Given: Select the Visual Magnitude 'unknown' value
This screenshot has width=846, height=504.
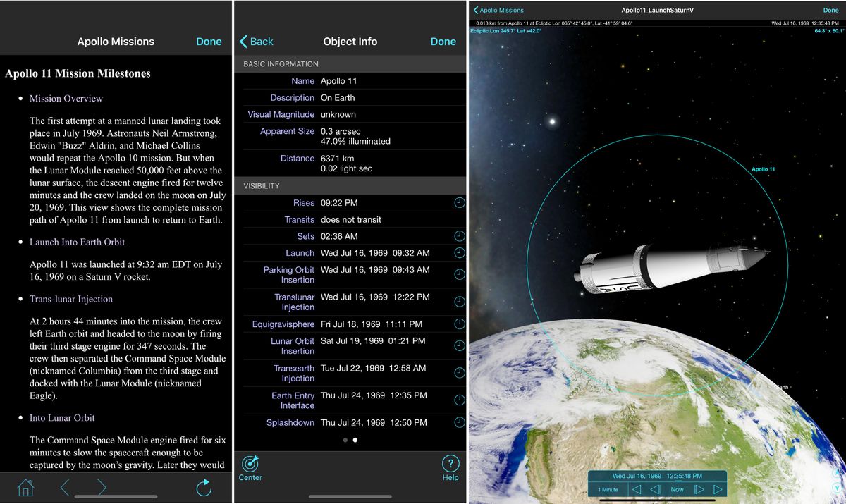Looking at the screenshot, I should point(338,114).
